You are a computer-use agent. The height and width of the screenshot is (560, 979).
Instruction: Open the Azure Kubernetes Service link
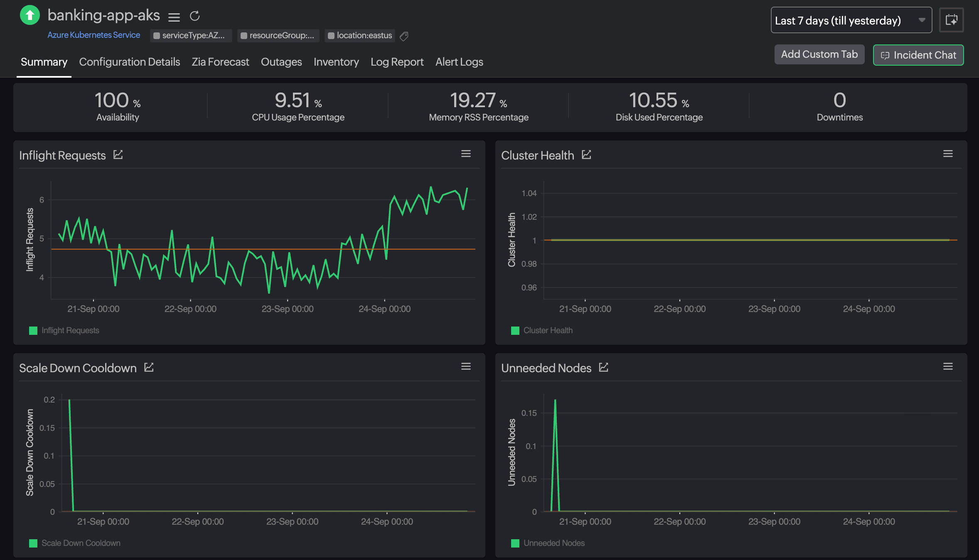pyautogui.click(x=93, y=35)
